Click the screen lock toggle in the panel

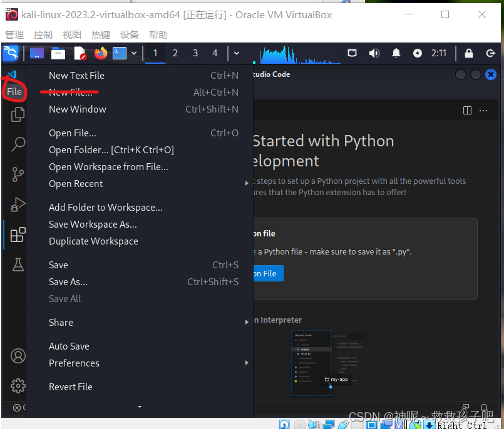pos(469,53)
